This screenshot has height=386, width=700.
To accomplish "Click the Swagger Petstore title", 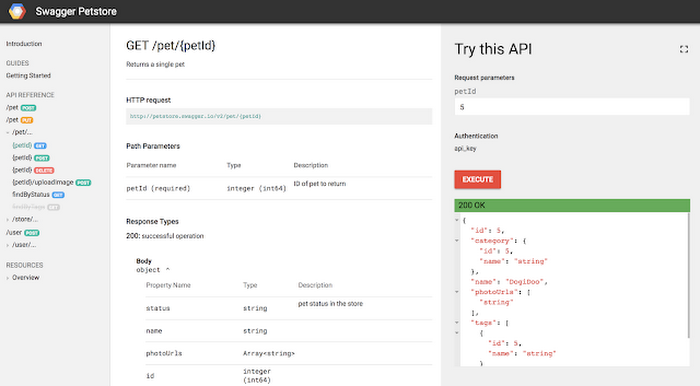I will [x=76, y=12].
